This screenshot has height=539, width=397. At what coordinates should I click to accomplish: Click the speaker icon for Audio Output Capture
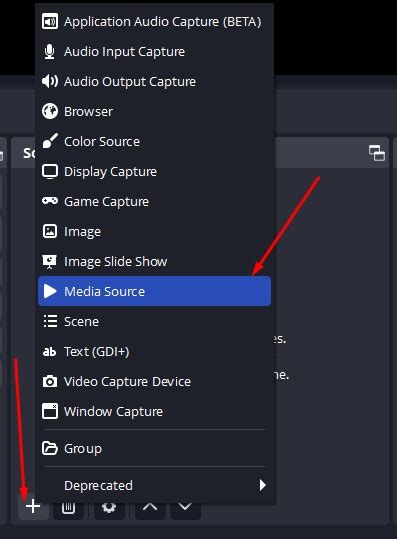click(x=50, y=81)
